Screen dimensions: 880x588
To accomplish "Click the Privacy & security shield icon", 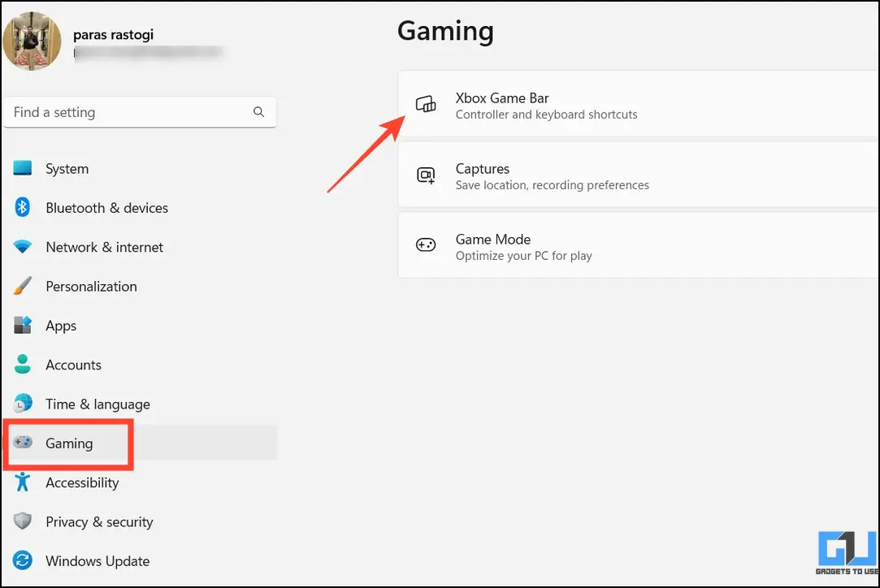I will point(23,521).
